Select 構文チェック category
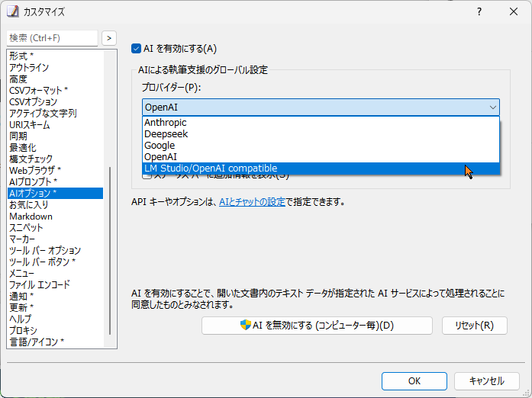Image resolution: width=532 pixels, height=398 pixels. click(x=55, y=159)
